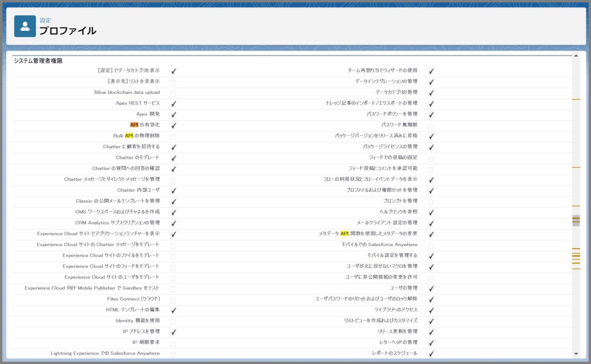591x364 pixels.
Task: Enable IP 制限要求 permission
Action: coord(173,342)
